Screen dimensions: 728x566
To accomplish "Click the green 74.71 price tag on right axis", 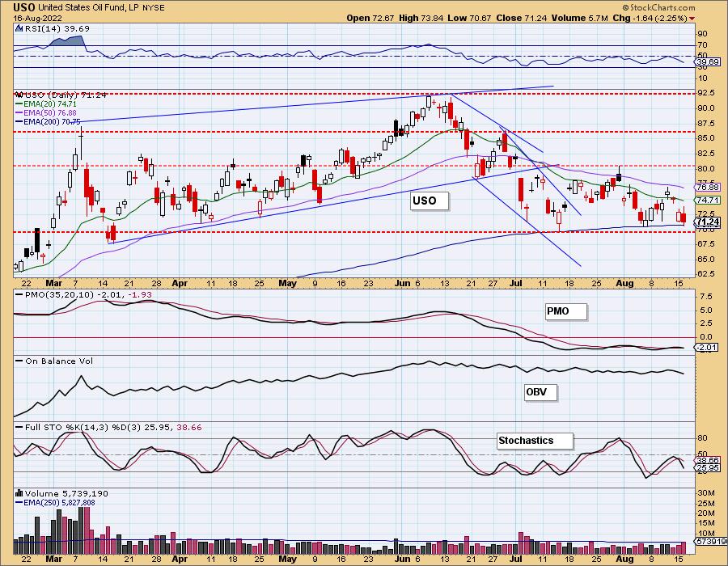I will pos(708,200).
